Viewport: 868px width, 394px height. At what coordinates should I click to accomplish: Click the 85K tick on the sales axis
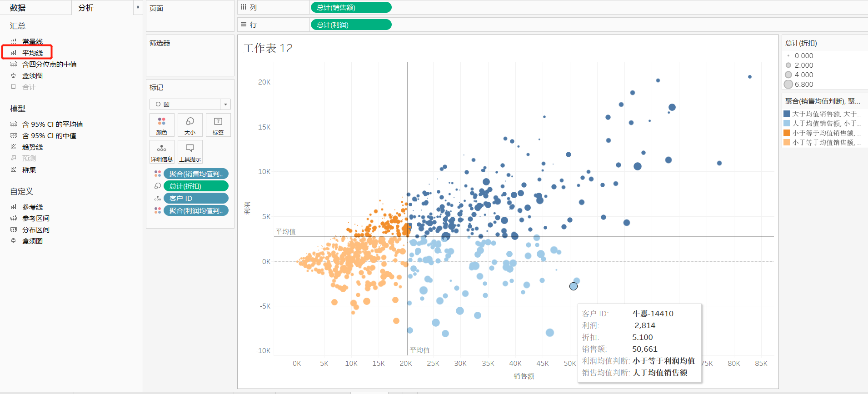(761, 363)
